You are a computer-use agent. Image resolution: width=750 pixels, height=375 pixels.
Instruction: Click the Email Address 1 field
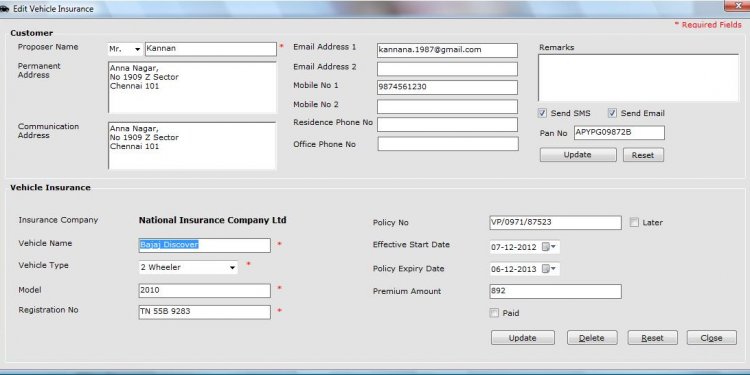pos(447,50)
